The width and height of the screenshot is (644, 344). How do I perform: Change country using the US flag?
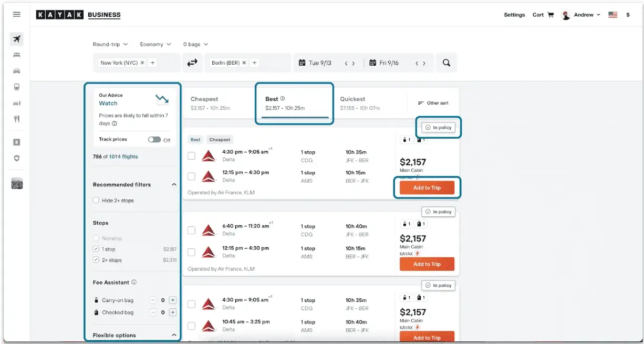click(613, 15)
